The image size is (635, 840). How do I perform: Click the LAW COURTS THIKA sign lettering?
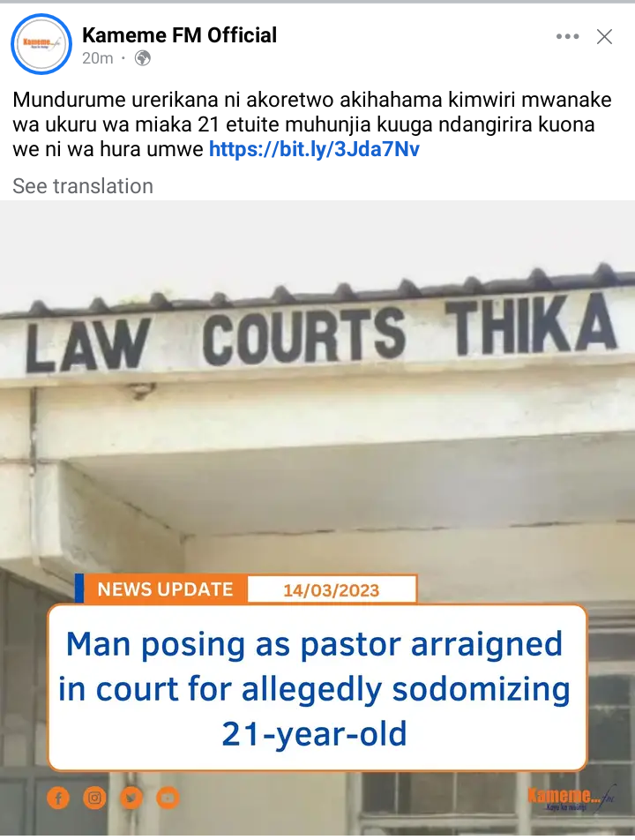coord(321,334)
